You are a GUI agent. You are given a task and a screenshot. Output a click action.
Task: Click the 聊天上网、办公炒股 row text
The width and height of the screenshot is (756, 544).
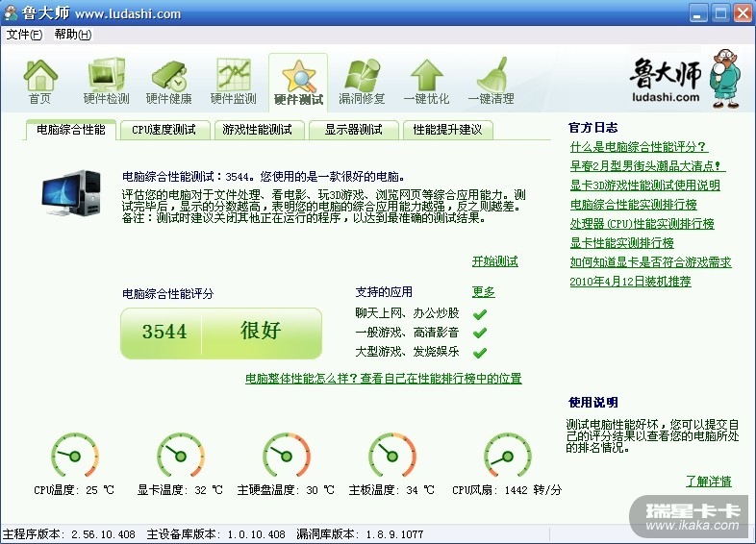pyautogui.click(x=408, y=313)
